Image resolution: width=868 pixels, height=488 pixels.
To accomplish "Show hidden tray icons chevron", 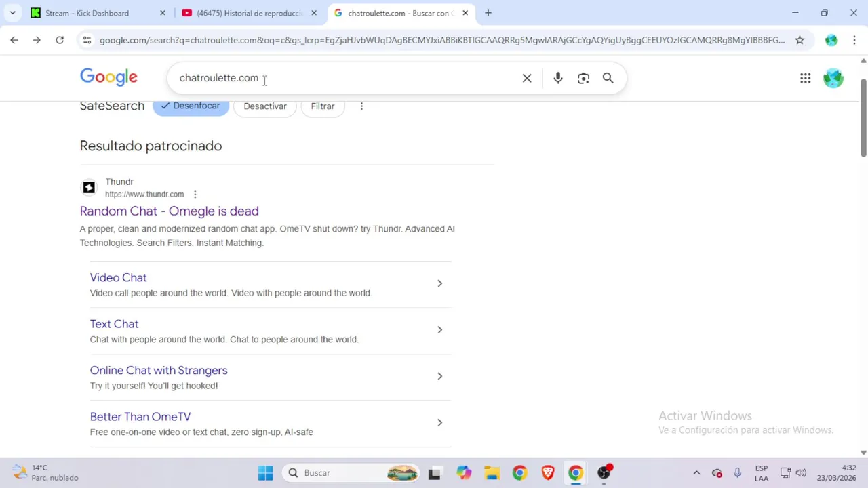I will pyautogui.click(x=696, y=473).
